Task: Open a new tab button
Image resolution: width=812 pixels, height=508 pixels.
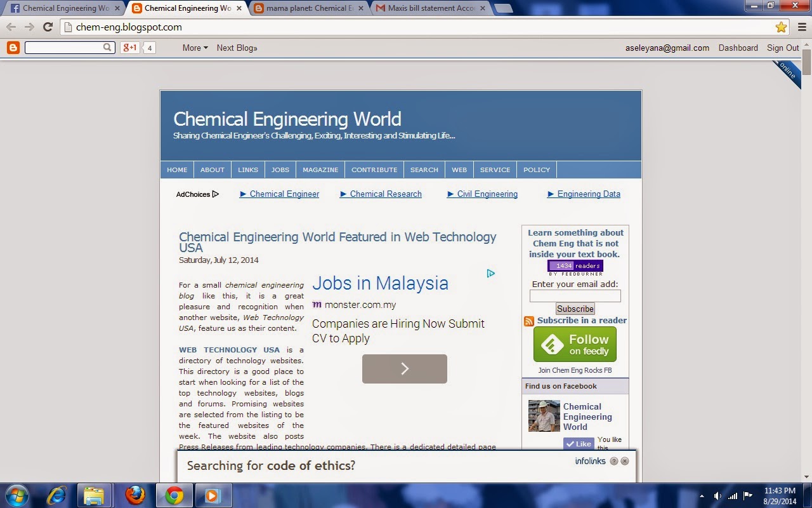Action: pos(503,8)
